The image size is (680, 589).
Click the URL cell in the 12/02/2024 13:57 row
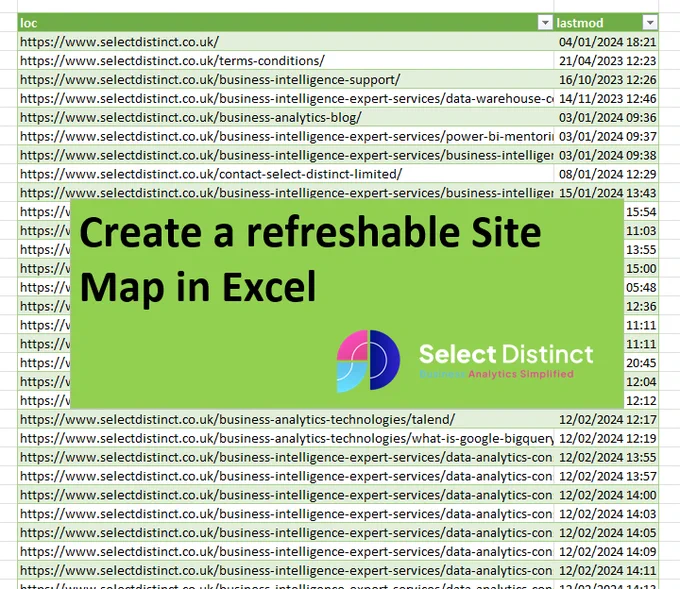[x=285, y=476]
